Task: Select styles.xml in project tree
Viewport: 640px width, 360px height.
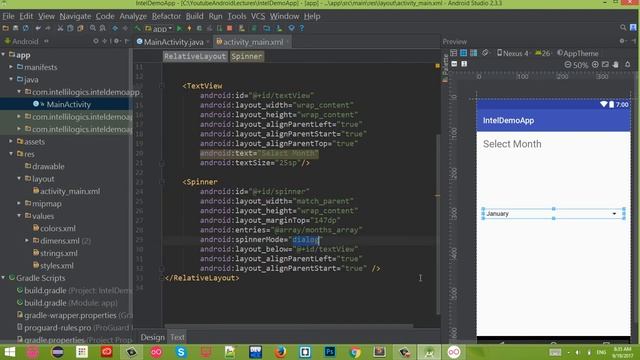Action: click(57, 265)
